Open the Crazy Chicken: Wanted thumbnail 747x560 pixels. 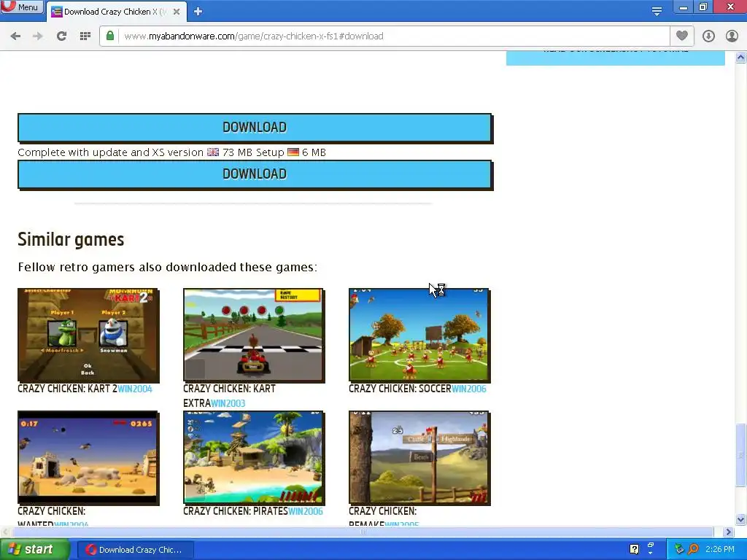tap(88, 458)
